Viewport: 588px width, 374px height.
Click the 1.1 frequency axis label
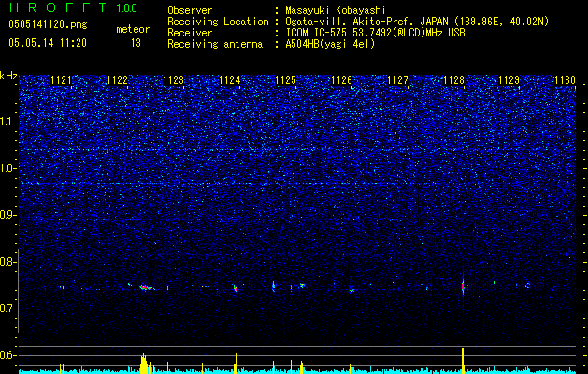coord(7,122)
